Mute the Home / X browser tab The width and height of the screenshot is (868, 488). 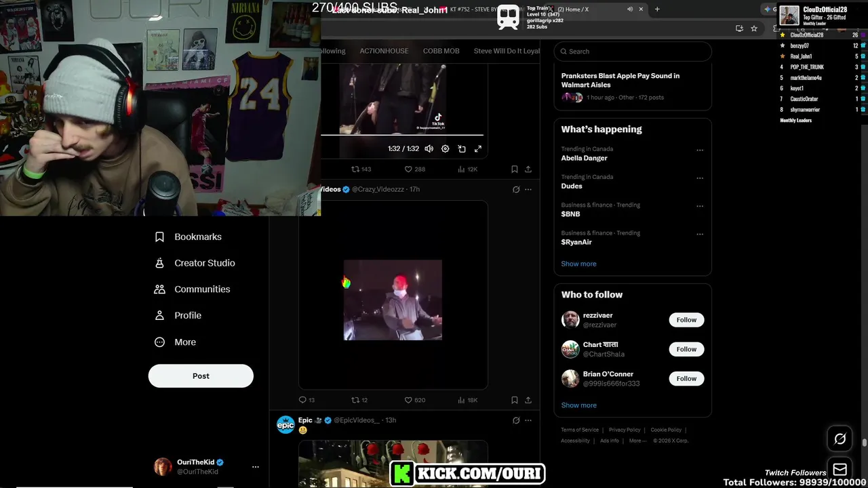pos(630,9)
